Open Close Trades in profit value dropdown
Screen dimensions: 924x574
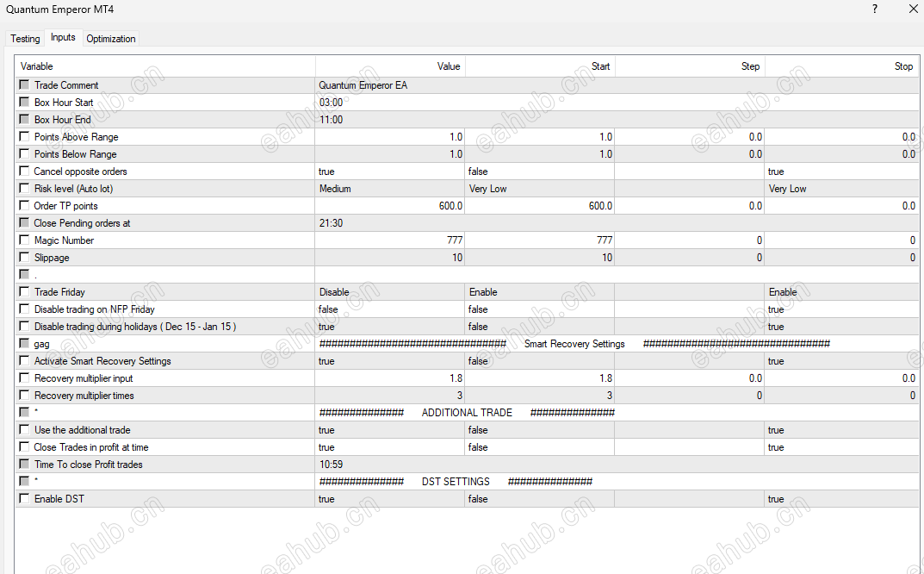pos(390,447)
